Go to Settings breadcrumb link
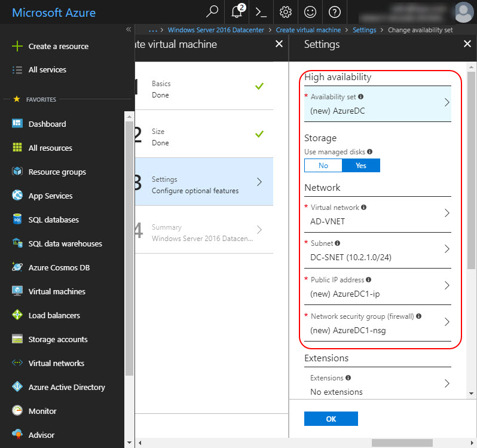 click(x=364, y=30)
